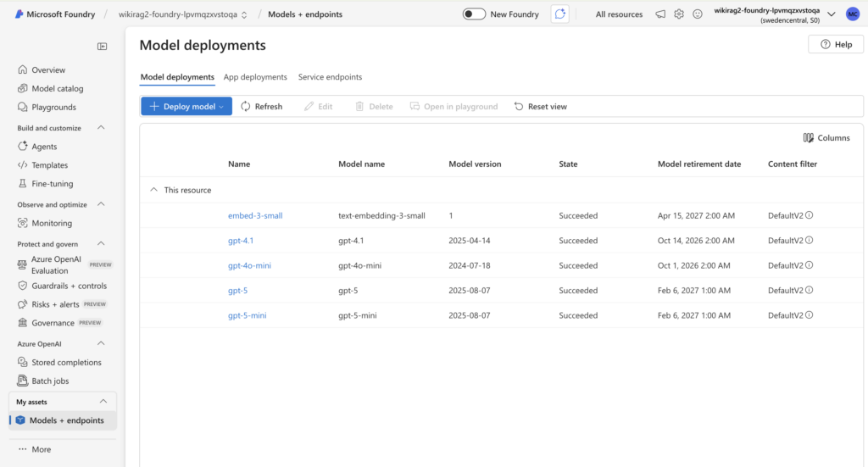The height and width of the screenshot is (467, 868).
Task: Click the Fine-tuning flask icon
Action: [x=22, y=183]
